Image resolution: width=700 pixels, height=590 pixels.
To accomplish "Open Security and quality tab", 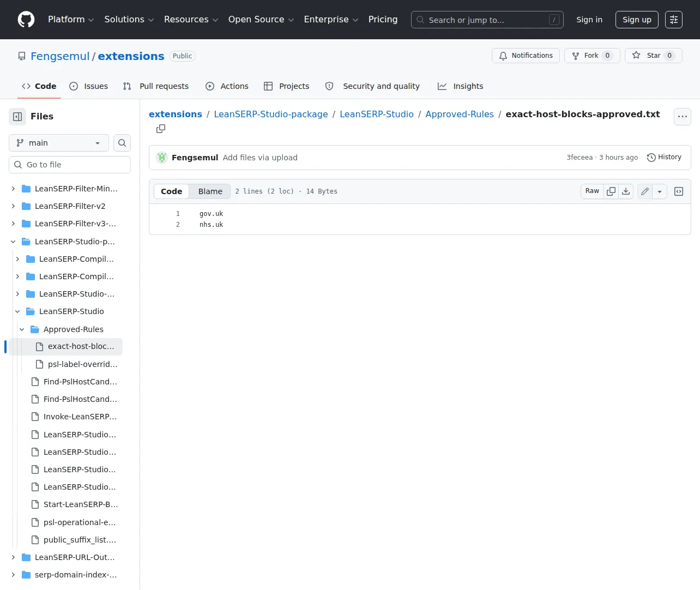I will click(372, 86).
